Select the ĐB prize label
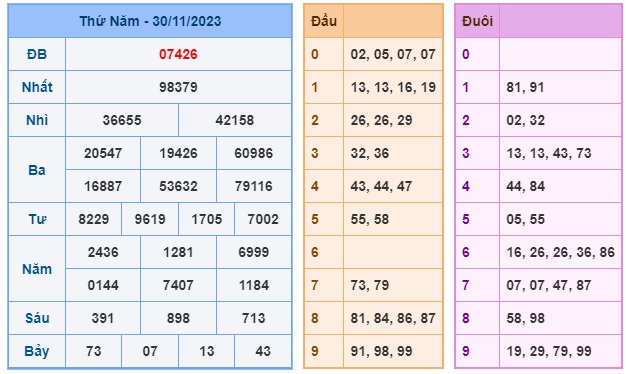 (37, 54)
